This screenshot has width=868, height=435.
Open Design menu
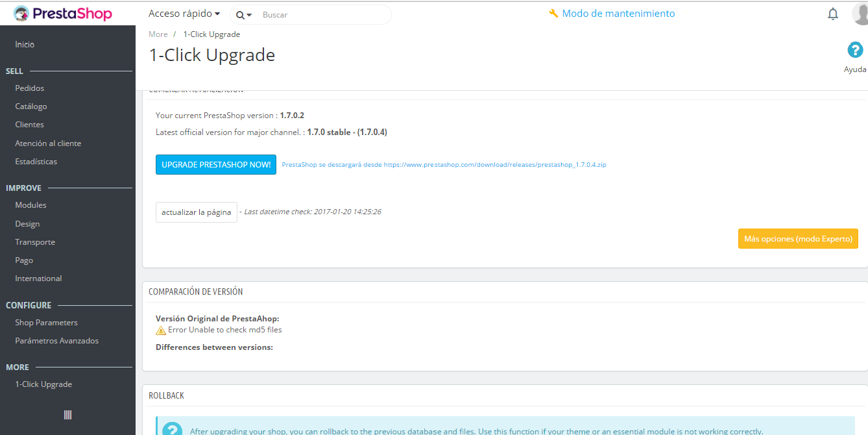[27, 224]
